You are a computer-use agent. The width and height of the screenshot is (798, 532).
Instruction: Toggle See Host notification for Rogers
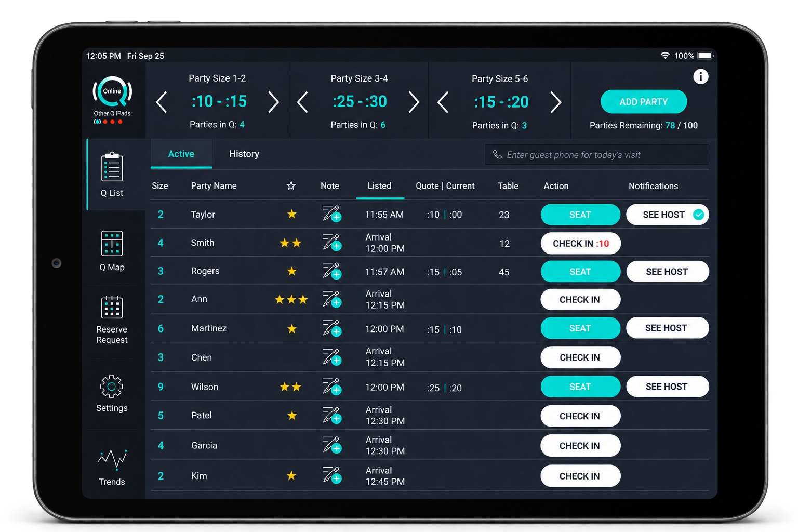coord(667,272)
